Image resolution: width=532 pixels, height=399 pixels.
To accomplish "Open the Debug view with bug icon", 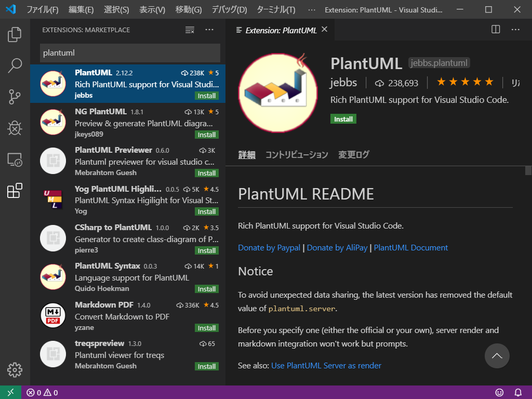I will pos(15,128).
